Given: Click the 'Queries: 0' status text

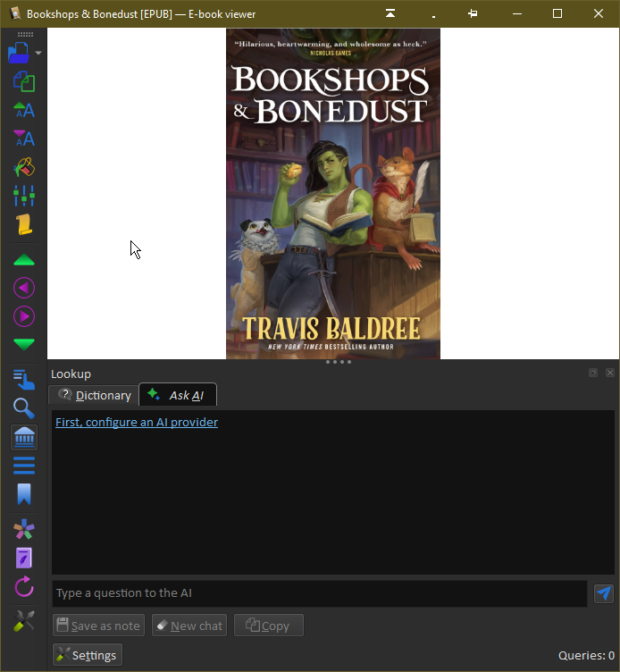Looking at the screenshot, I should [586, 655].
